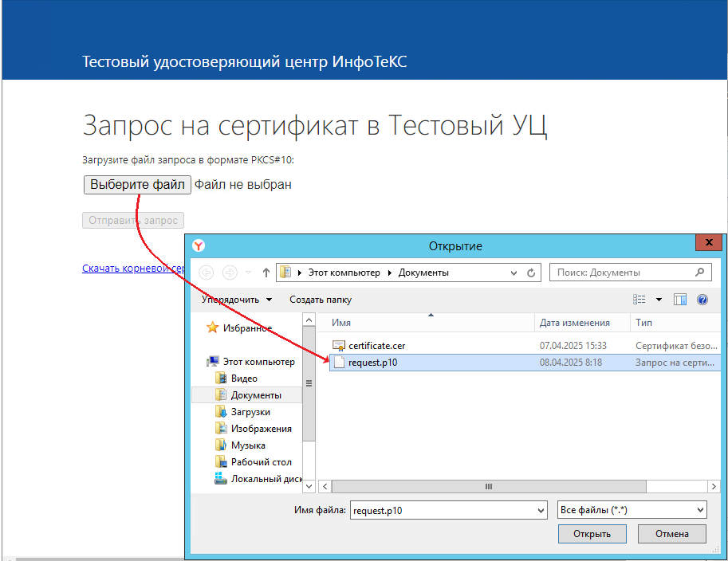This screenshot has height=561, width=728.
Task: Toggle the preview pane icon
Action: tap(680, 300)
